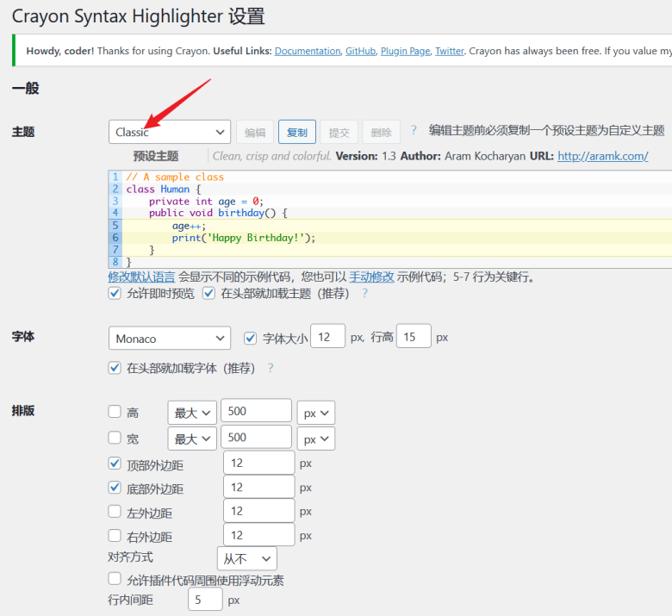This screenshot has height=616, width=672.
Task: Click the 删除 theme button
Action: click(381, 132)
